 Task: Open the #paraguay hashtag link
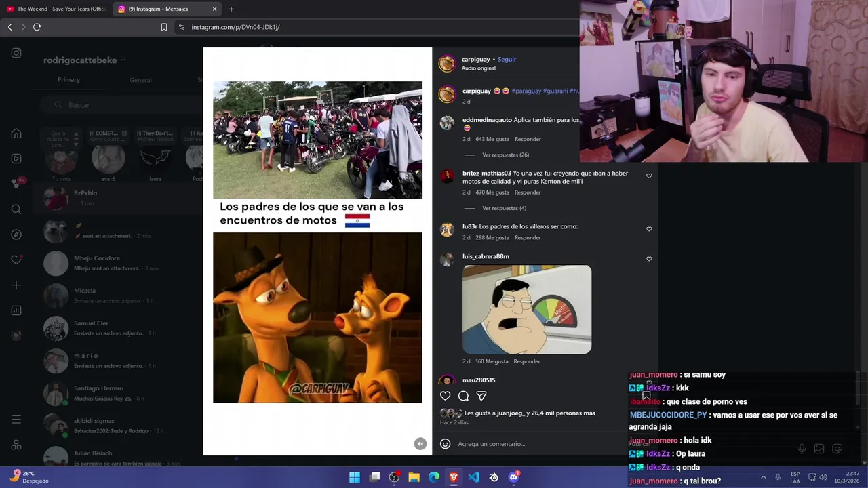526,91
